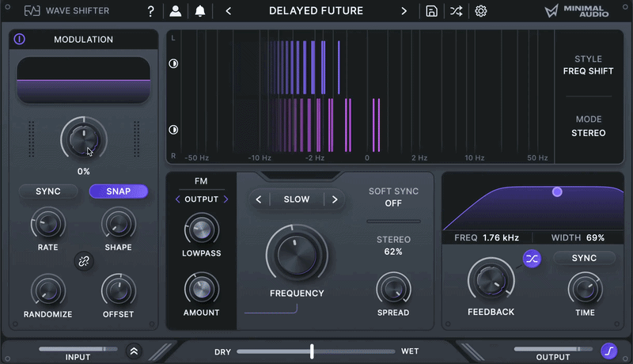Randomize preset with shuffle icon
633x364 pixels.
(457, 11)
